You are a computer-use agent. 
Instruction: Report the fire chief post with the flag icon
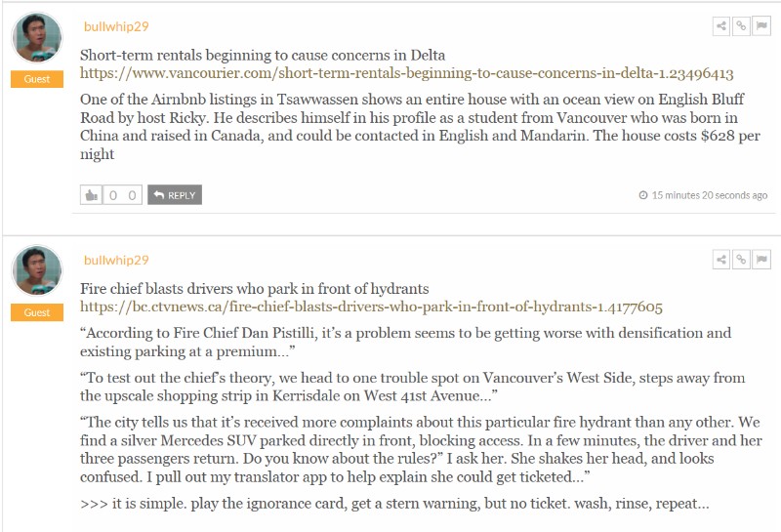(760, 260)
